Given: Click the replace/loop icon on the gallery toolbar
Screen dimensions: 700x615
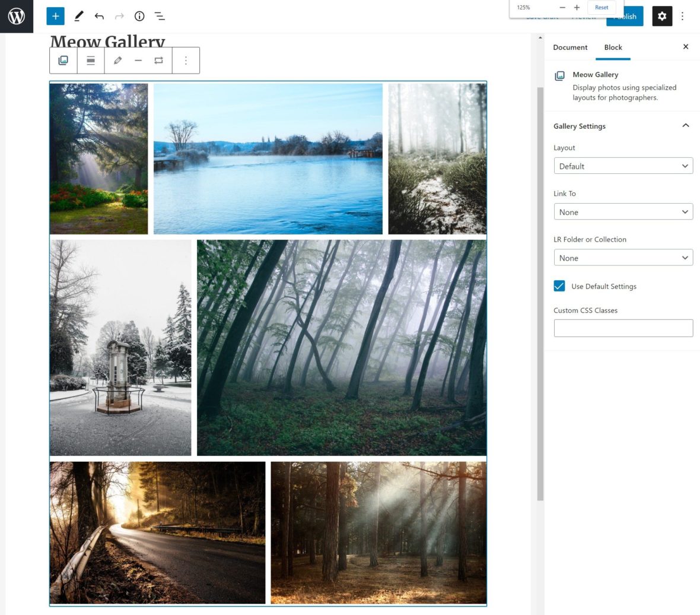Looking at the screenshot, I should pos(158,60).
